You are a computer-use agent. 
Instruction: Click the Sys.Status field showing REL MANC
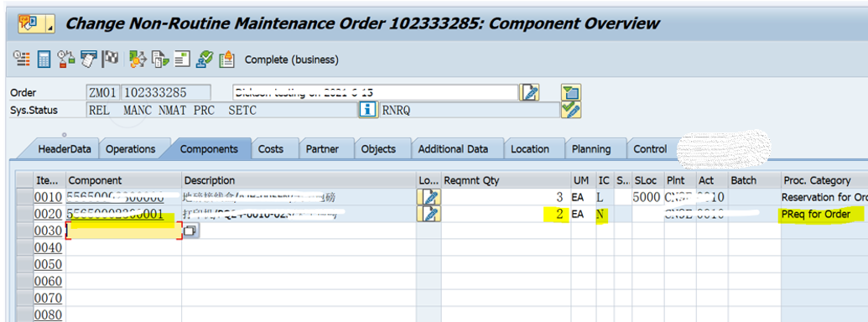tap(222, 110)
